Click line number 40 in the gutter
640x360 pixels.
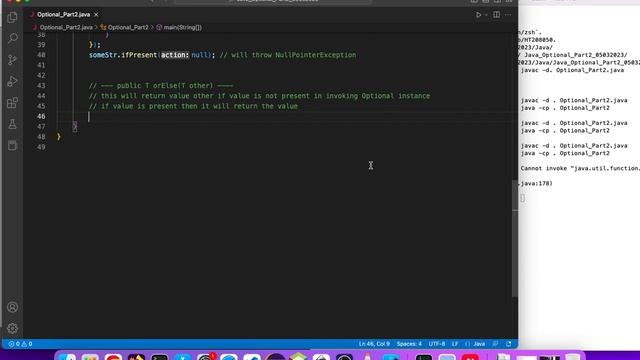tap(41, 55)
